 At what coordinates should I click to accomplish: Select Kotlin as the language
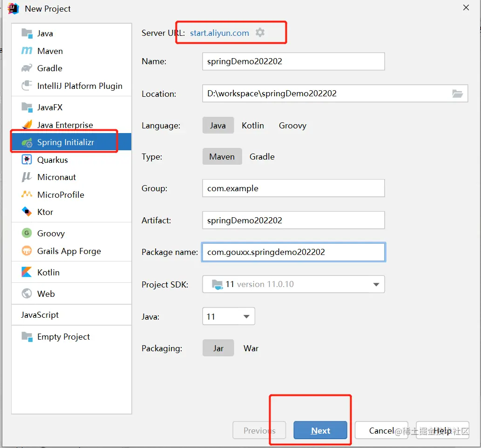(x=253, y=125)
